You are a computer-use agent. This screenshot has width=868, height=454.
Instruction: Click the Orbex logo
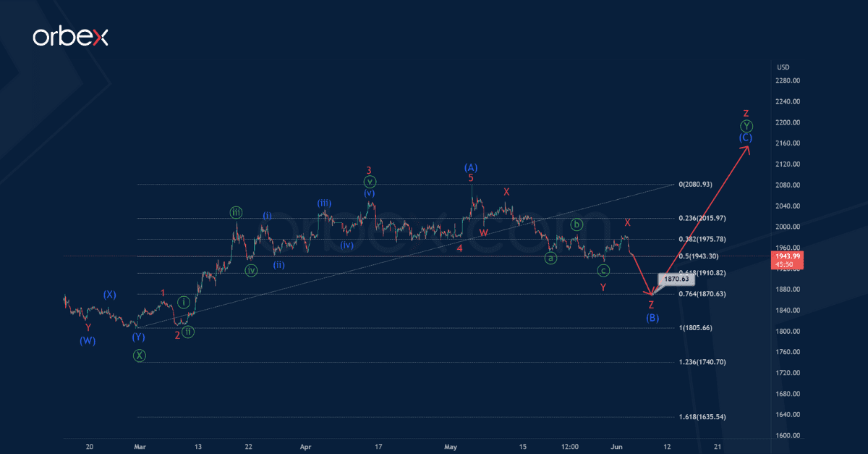70,37
